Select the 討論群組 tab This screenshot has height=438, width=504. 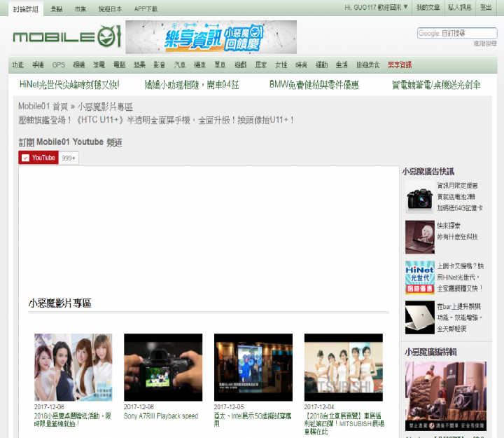click(26, 9)
